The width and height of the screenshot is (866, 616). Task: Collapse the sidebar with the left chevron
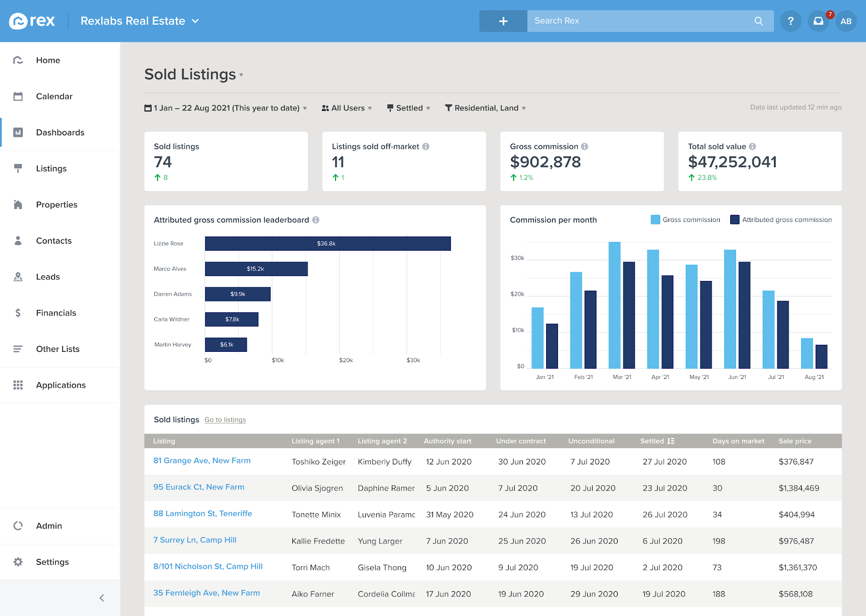pyautogui.click(x=102, y=598)
